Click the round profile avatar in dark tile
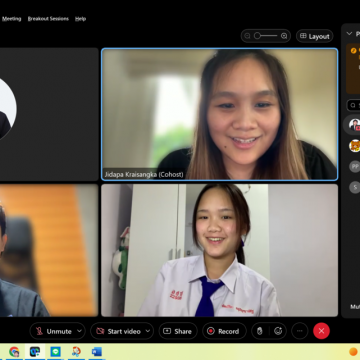The height and width of the screenshot is (360, 360). pyautogui.click(x=8, y=109)
